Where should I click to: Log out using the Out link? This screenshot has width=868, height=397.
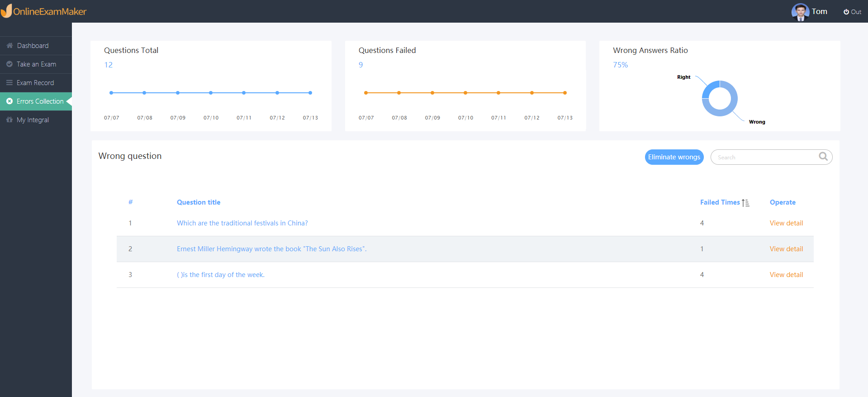pyautogui.click(x=853, y=12)
